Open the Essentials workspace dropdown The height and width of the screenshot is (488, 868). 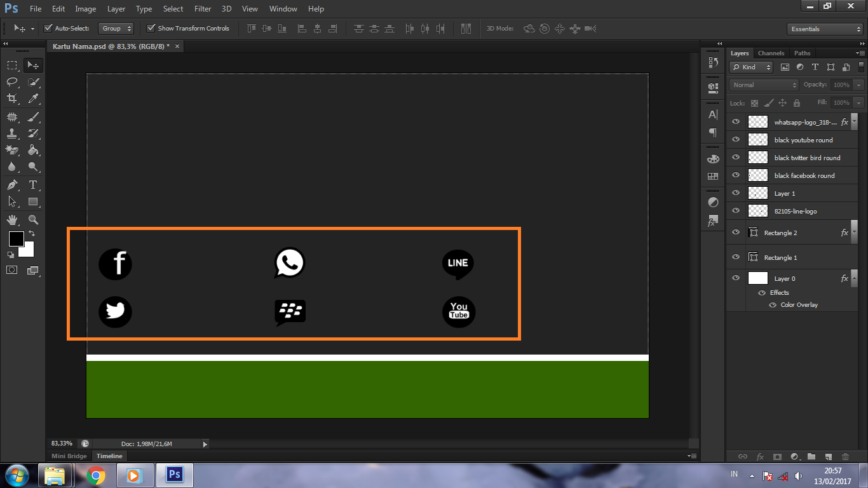(824, 29)
